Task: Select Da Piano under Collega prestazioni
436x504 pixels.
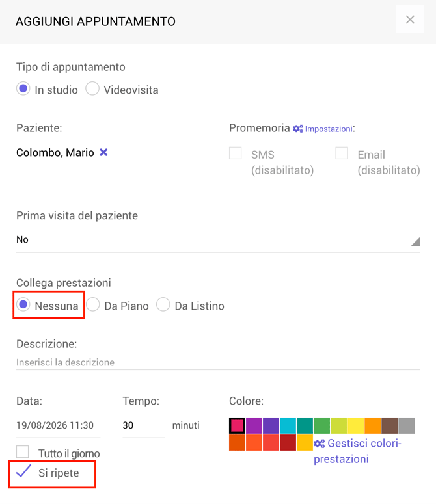Action: (x=93, y=304)
